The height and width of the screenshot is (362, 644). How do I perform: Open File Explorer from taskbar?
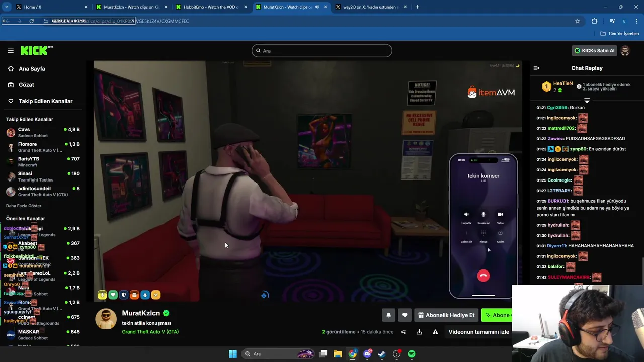tap(338, 354)
